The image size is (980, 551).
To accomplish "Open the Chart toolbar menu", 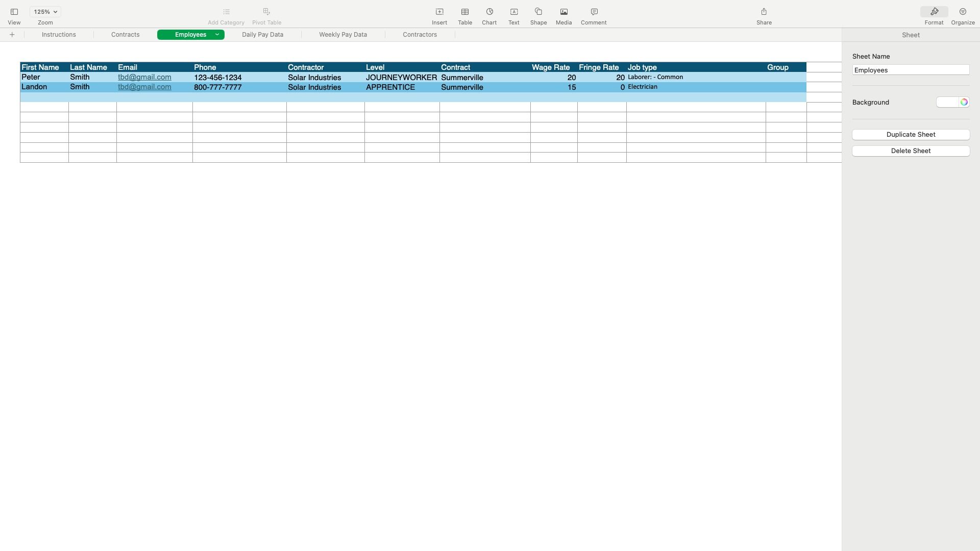I will pos(489,12).
